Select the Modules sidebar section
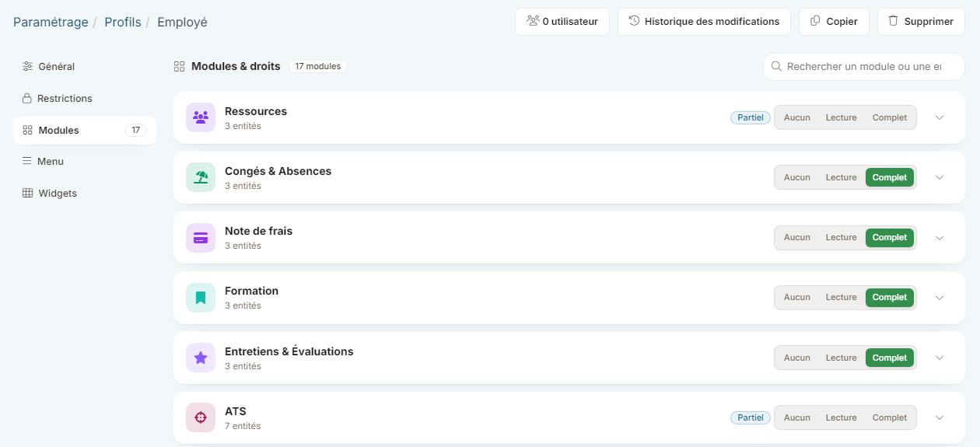The height and width of the screenshot is (447, 980). pyautogui.click(x=85, y=130)
